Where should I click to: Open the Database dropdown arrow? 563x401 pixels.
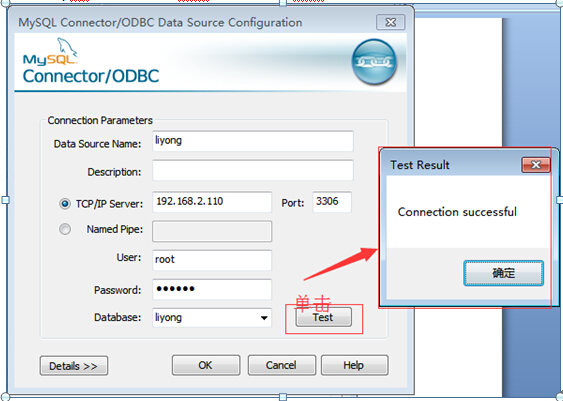click(264, 318)
